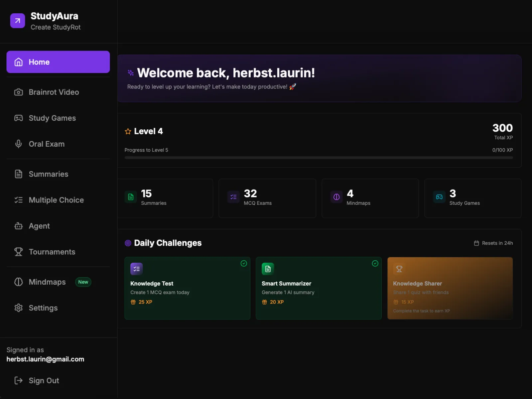Click the Tournaments trophy icon in sidebar

(x=19, y=252)
